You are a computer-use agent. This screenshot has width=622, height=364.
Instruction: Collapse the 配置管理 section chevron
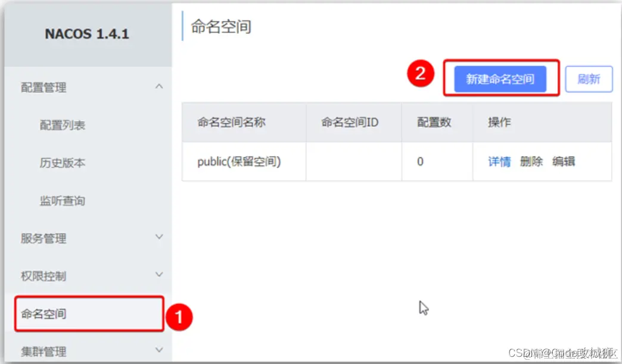tap(159, 86)
